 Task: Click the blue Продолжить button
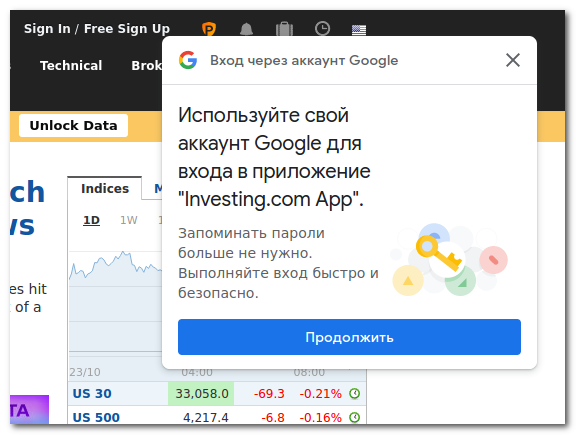click(349, 337)
